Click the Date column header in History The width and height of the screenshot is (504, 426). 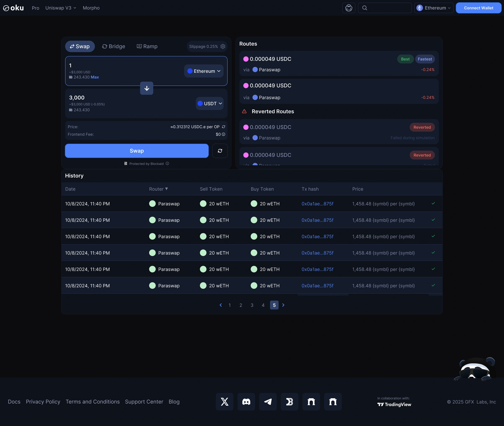click(70, 189)
